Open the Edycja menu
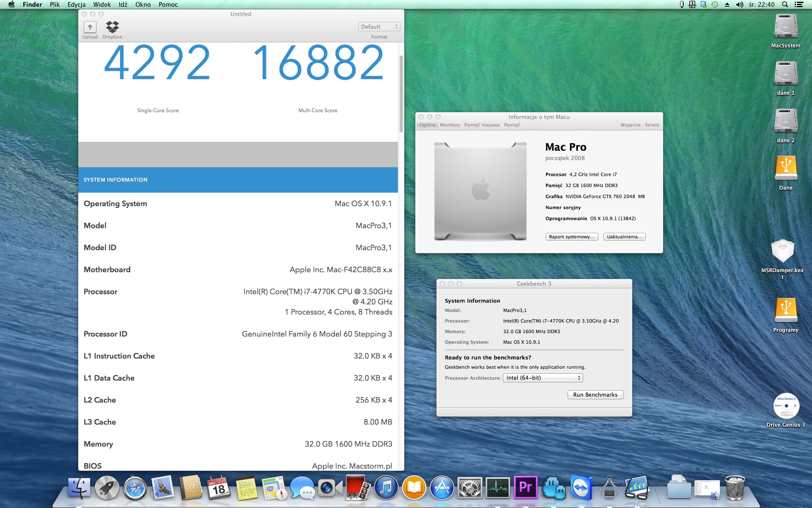 [x=77, y=5]
